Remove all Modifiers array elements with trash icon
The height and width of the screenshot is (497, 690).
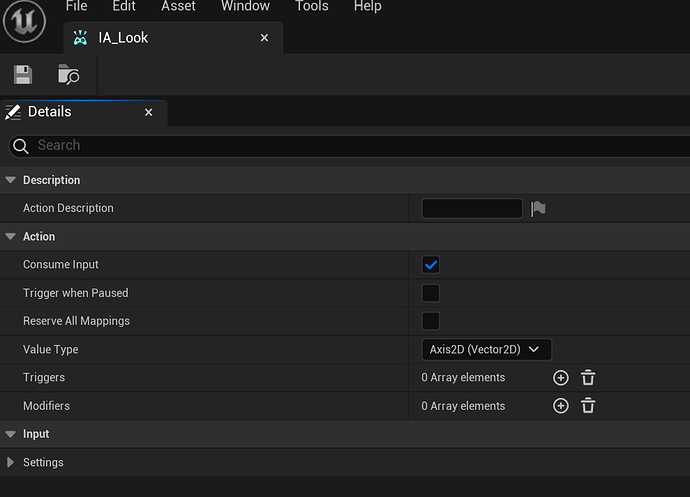pyautogui.click(x=588, y=406)
